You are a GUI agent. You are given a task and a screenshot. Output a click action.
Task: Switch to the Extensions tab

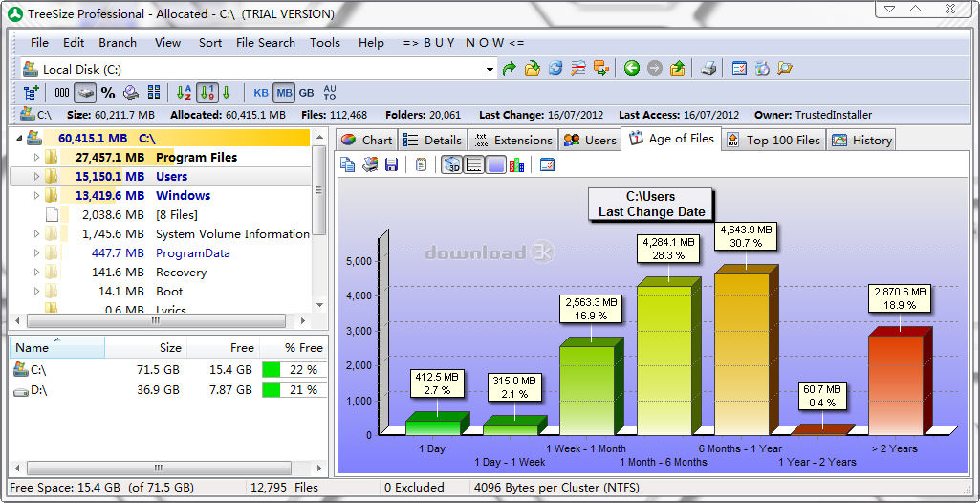[x=513, y=140]
